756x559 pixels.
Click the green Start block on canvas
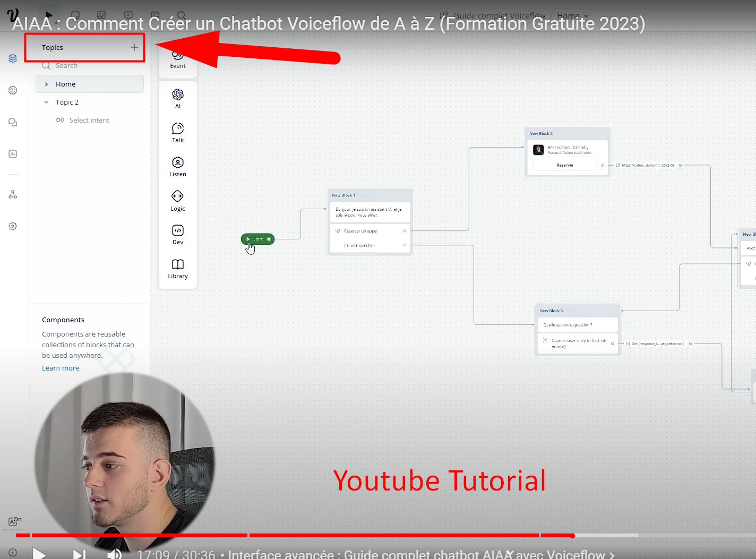257,239
